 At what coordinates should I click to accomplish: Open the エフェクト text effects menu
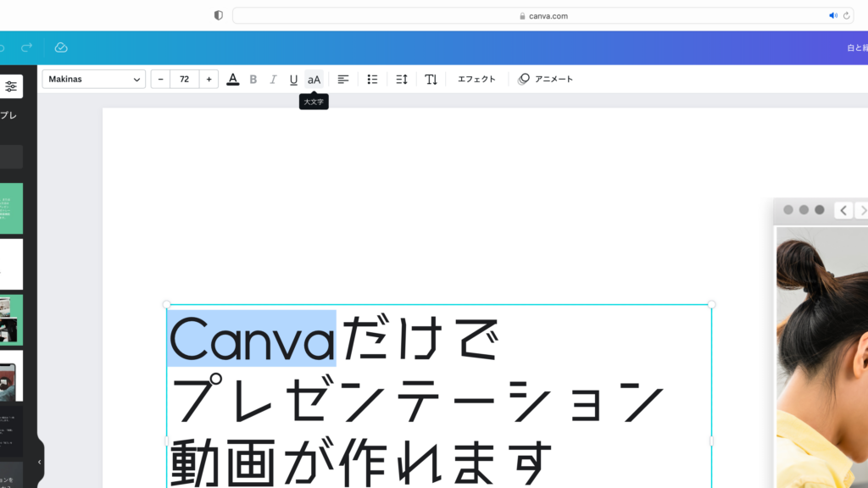pyautogui.click(x=476, y=79)
